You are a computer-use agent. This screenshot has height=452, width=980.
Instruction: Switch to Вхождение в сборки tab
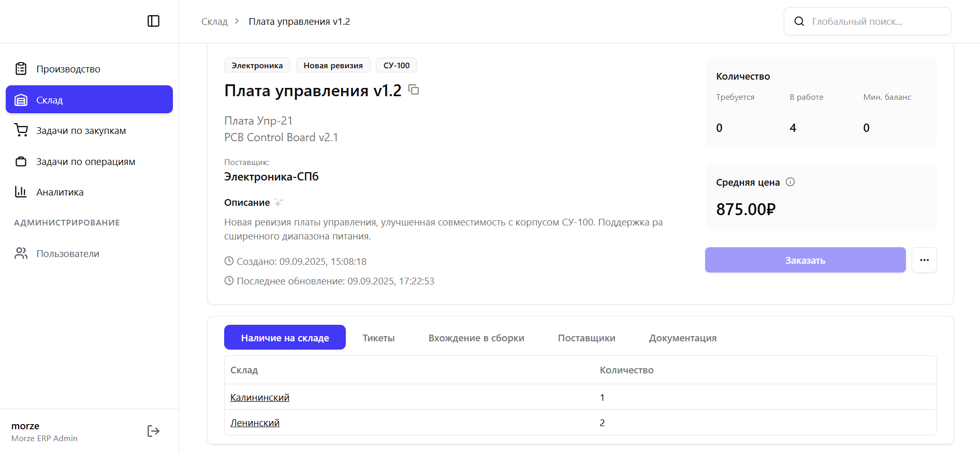click(476, 338)
